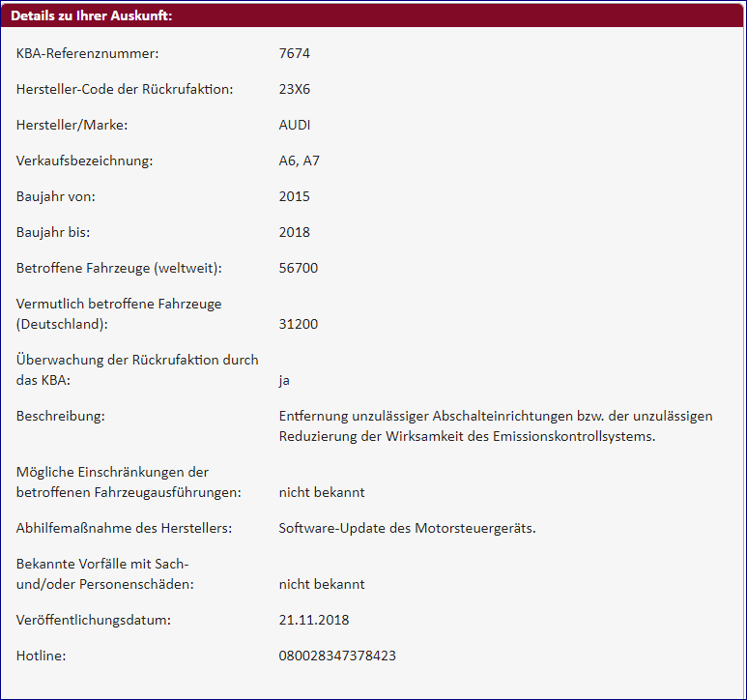Click the reference number 7674
747x700 pixels.
[295, 53]
